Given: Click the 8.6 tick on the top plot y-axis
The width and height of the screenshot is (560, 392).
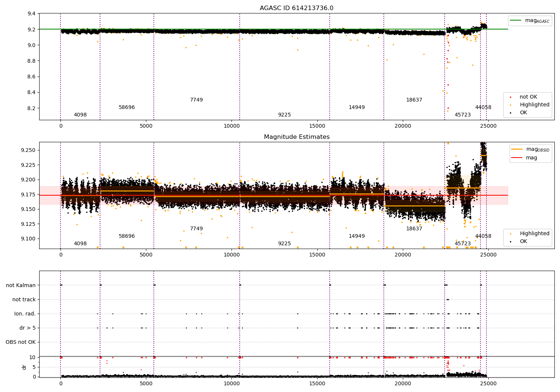Looking at the screenshot, I should pos(32,77).
